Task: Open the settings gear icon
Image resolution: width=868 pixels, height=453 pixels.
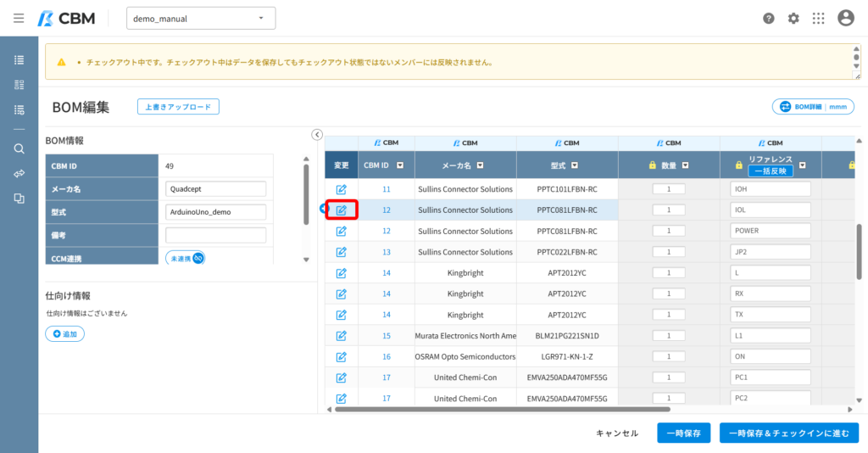Action: tap(793, 19)
